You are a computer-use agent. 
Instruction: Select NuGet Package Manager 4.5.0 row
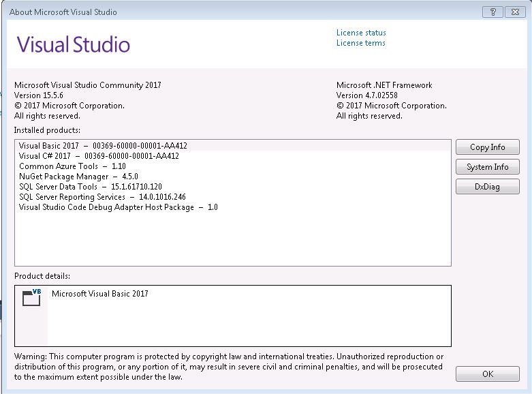[x=233, y=177]
